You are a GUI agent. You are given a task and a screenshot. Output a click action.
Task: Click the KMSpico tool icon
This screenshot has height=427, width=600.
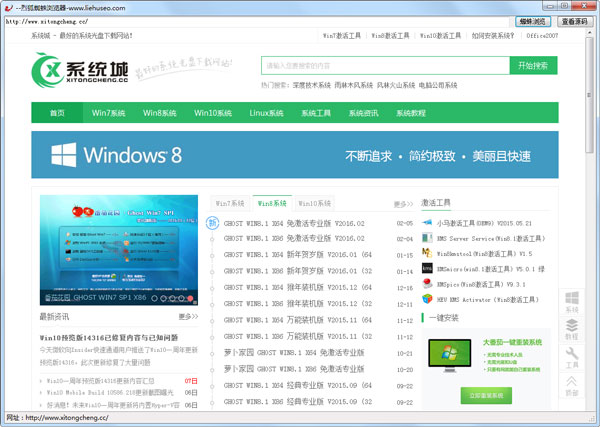(427, 284)
